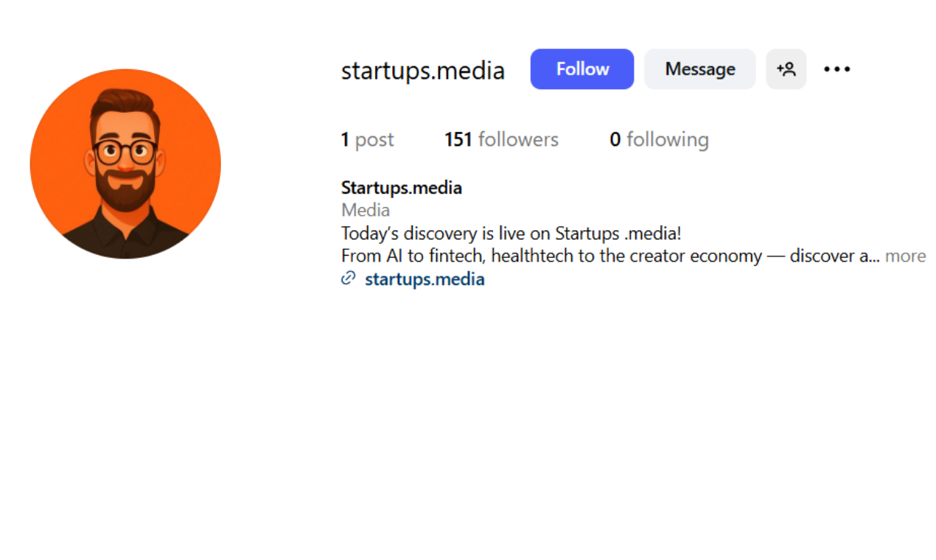Message the startups.media account
This screenshot has width=936, height=560.
coord(699,69)
